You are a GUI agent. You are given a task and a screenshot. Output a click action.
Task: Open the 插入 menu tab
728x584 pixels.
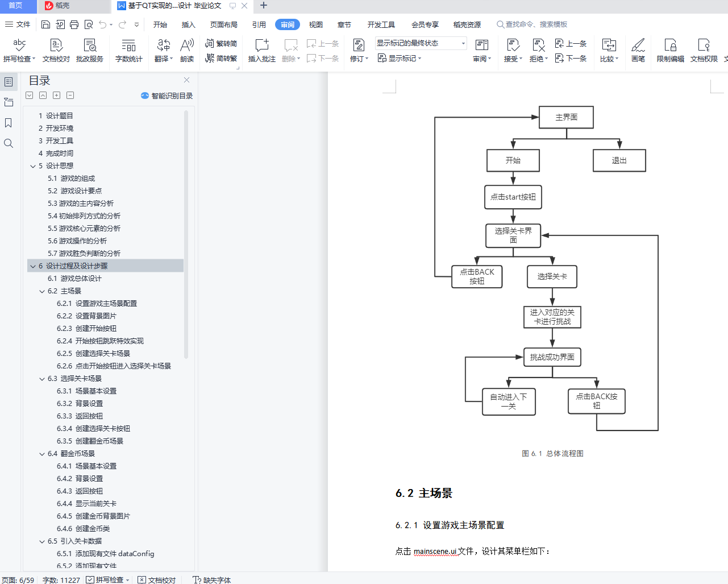tap(188, 24)
